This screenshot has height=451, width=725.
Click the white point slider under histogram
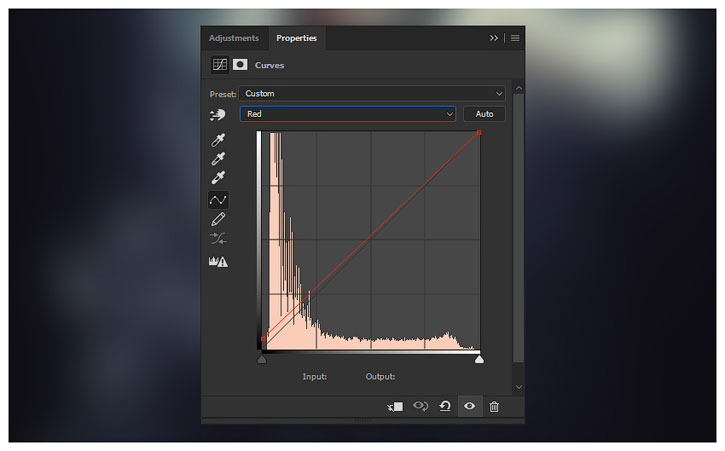[x=479, y=358]
